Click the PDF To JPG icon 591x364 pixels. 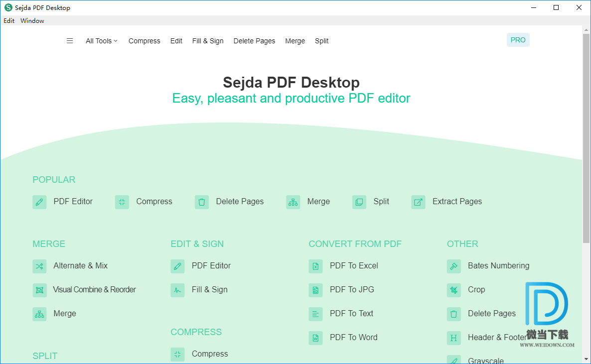point(315,290)
